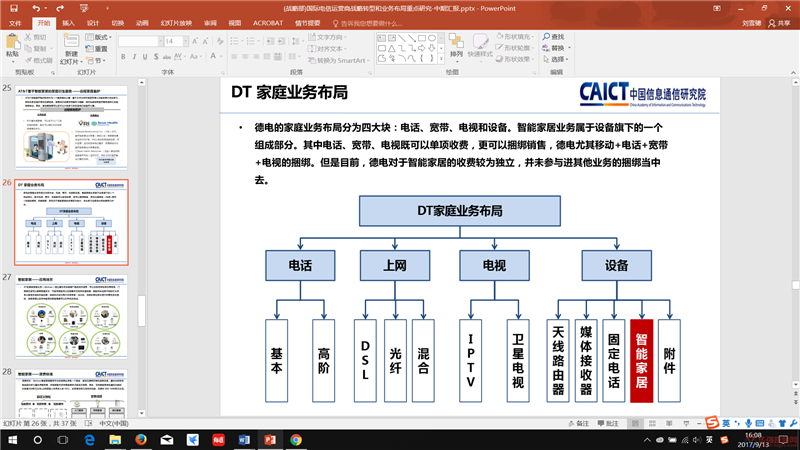Open Firefox from the taskbar

pyautogui.click(x=141, y=440)
